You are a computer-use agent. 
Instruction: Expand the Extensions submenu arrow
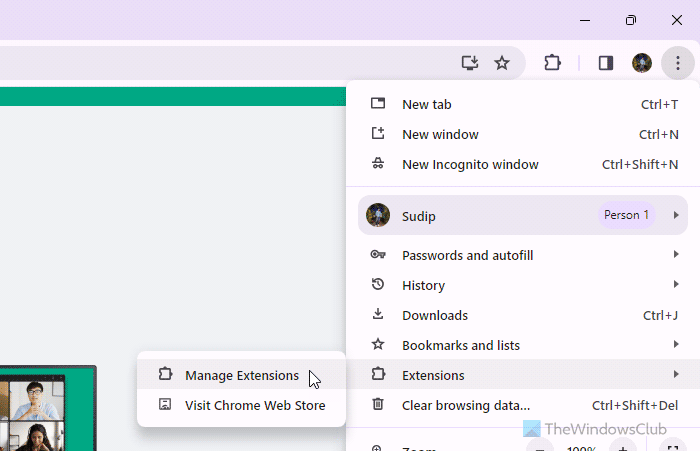point(676,374)
